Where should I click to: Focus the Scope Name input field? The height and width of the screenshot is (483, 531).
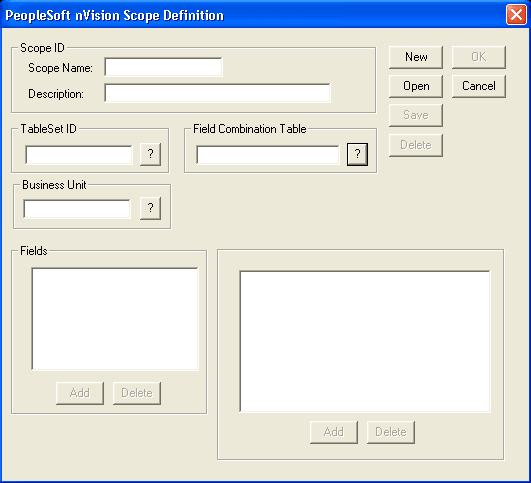(164, 67)
